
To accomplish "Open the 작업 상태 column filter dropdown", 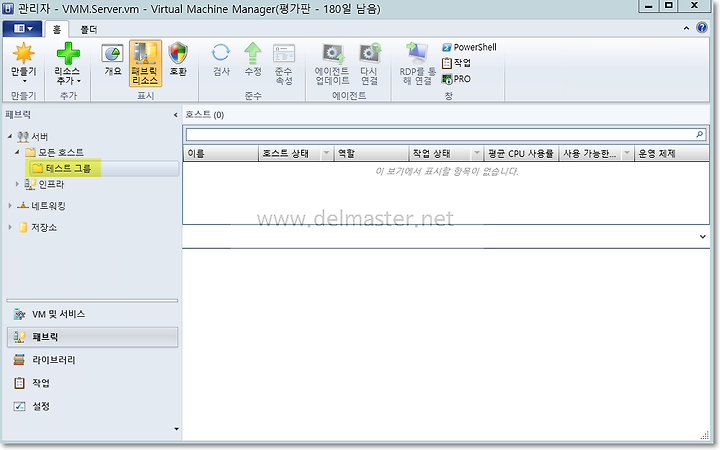I will point(477,153).
